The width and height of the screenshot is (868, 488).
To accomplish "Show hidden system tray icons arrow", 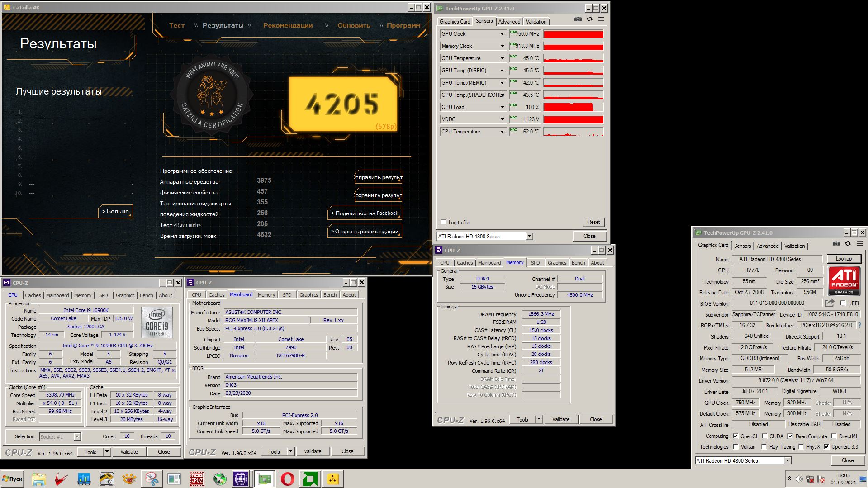I will coord(789,479).
